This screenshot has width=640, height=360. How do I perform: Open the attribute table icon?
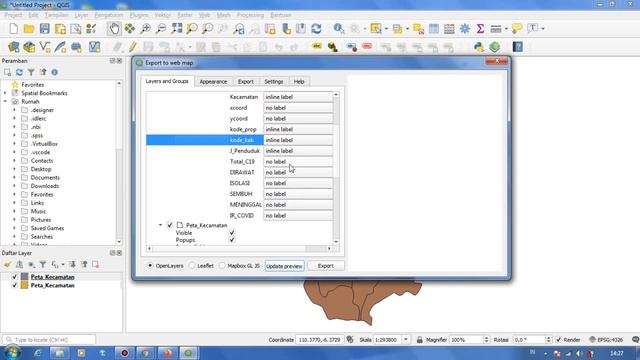click(x=434, y=29)
